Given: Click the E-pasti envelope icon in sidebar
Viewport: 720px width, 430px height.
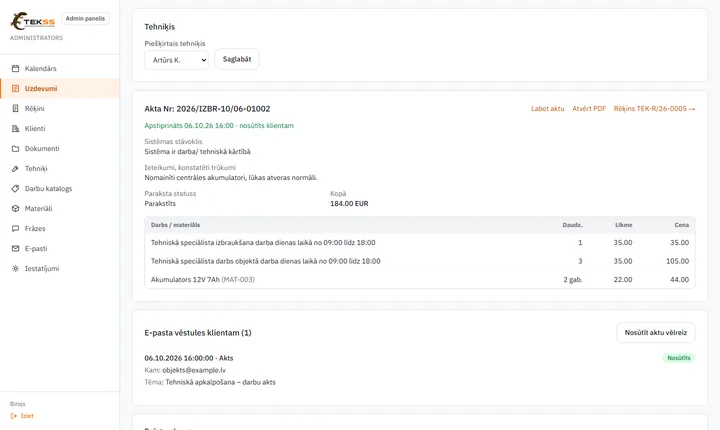Looking at the screenshot, I should point(15,249).
